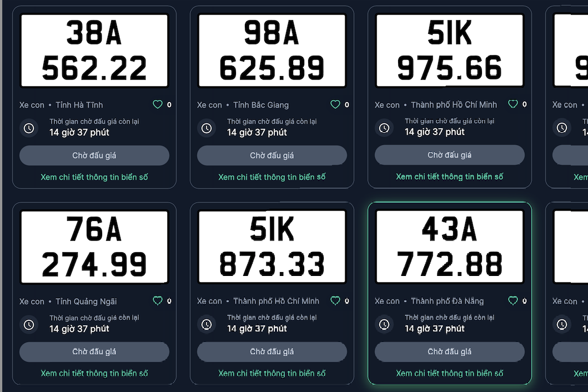Like the 51K 975.66 plate

click(x=513, y=104)
